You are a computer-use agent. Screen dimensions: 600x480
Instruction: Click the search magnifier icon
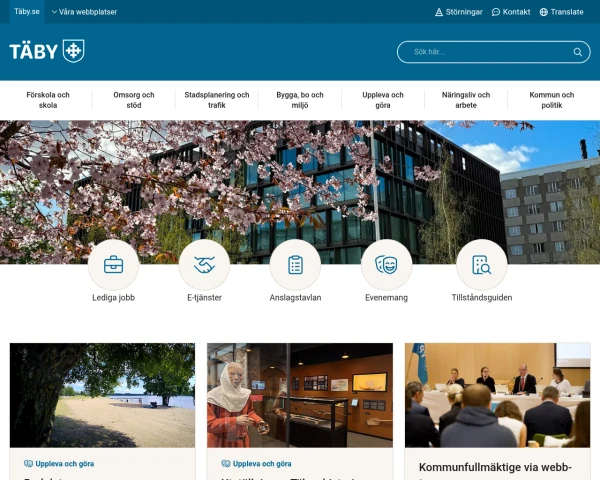coord(577,52)
